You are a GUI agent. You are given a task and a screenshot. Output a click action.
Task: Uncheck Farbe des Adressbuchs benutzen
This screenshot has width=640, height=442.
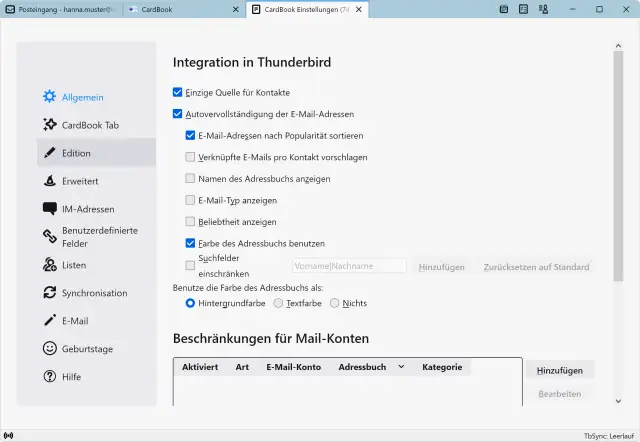click(x=190, y=243)
